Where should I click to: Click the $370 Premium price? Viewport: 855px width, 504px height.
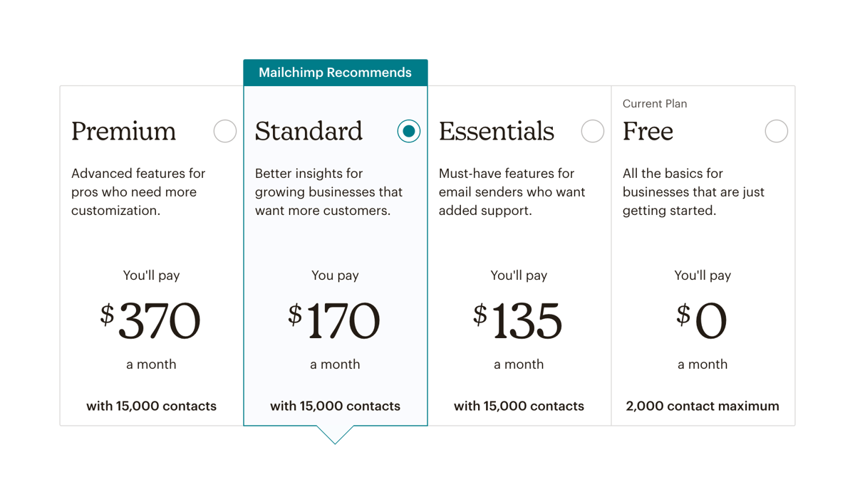[x=152, y=320]
